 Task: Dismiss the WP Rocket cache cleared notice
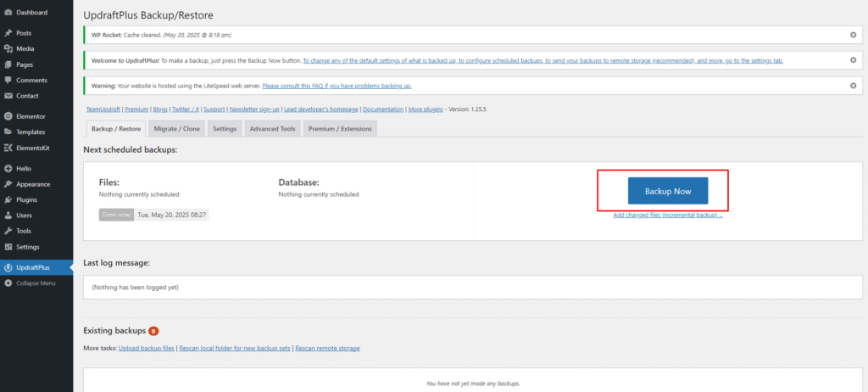pyautogui.click(x=853, y=35)
